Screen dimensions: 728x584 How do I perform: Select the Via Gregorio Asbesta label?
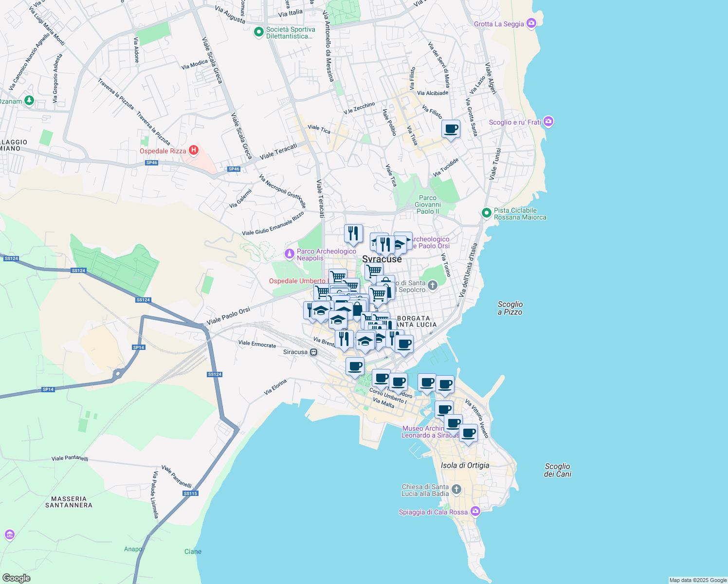(57, 78)
